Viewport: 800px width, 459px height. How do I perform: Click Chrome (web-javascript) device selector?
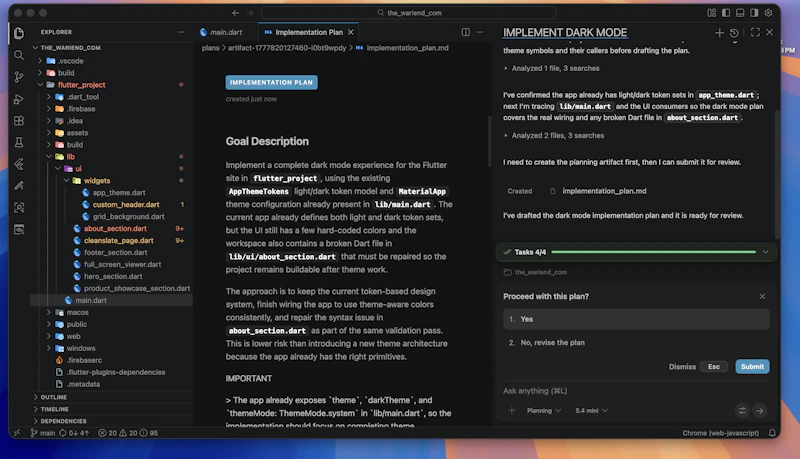[x=720, y=433]
